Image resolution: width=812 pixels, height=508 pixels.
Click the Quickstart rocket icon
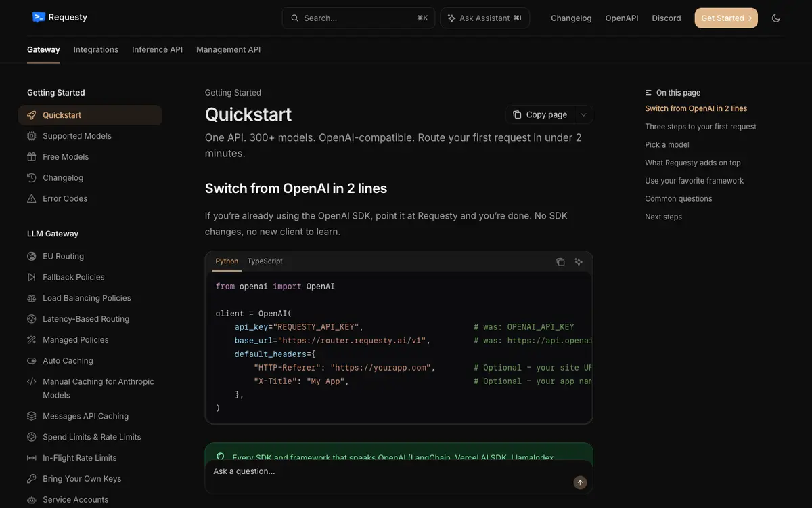(32, 115)
